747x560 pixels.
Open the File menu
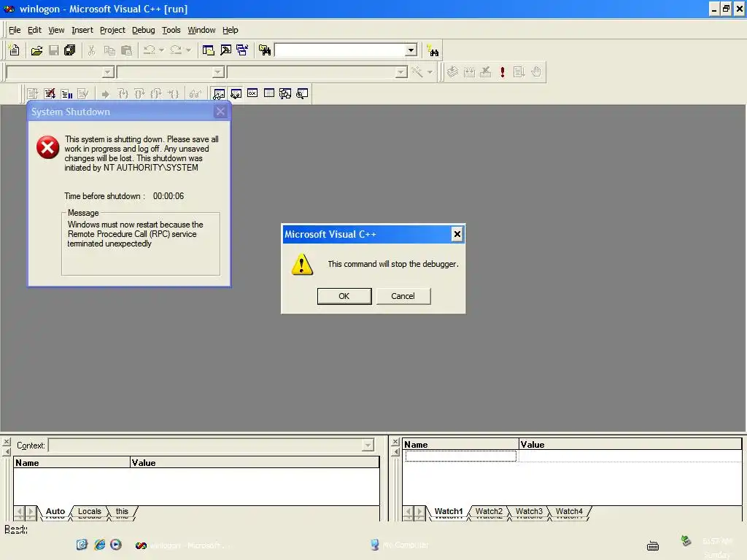click(15, 30)
